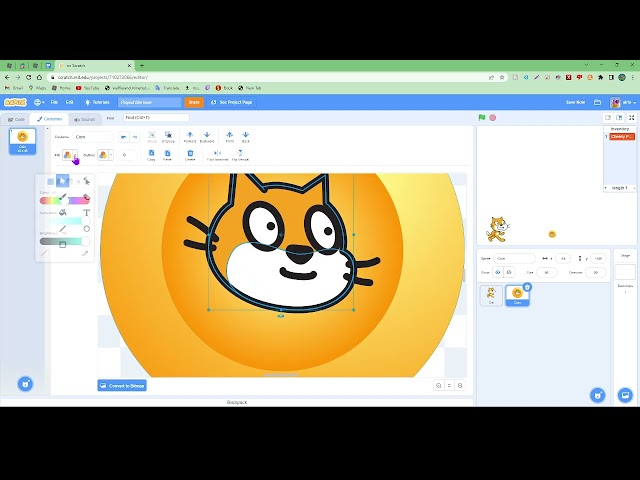Viewport: 640px width, 480px height.
Task: Adjust the Saturation slider
Action: pos(64,221)
